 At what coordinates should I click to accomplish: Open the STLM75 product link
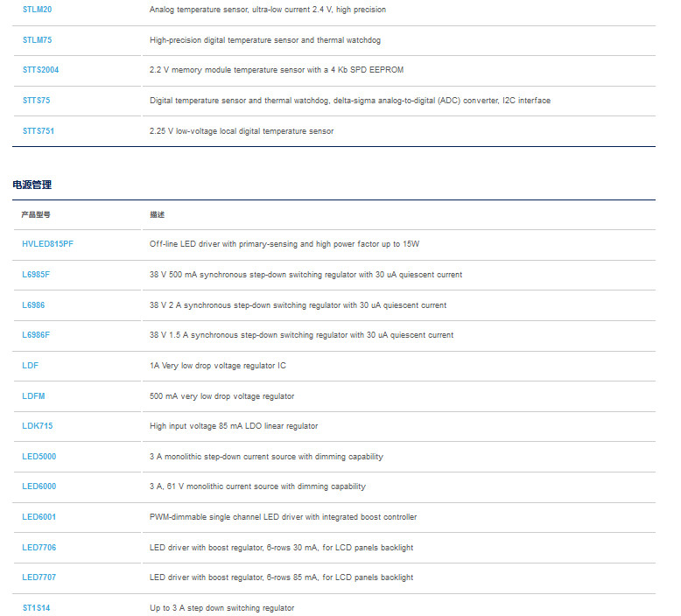pyautogui.click(x=37, y=40)
